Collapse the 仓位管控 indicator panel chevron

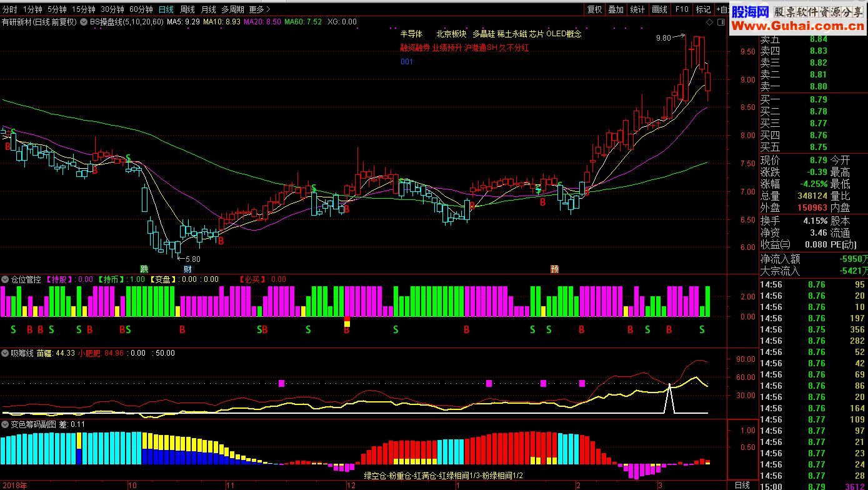click(x=5, y=279)
